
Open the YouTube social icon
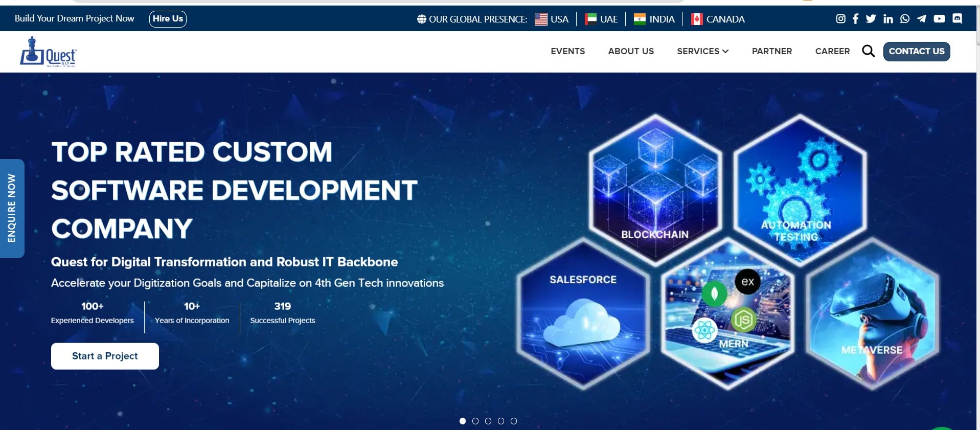click(939, 19)
